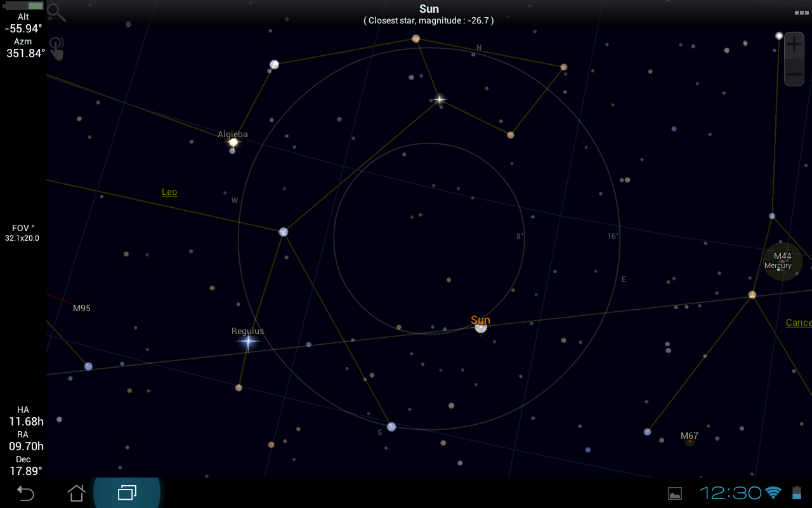Tap the Android back button

pos(25,493)
